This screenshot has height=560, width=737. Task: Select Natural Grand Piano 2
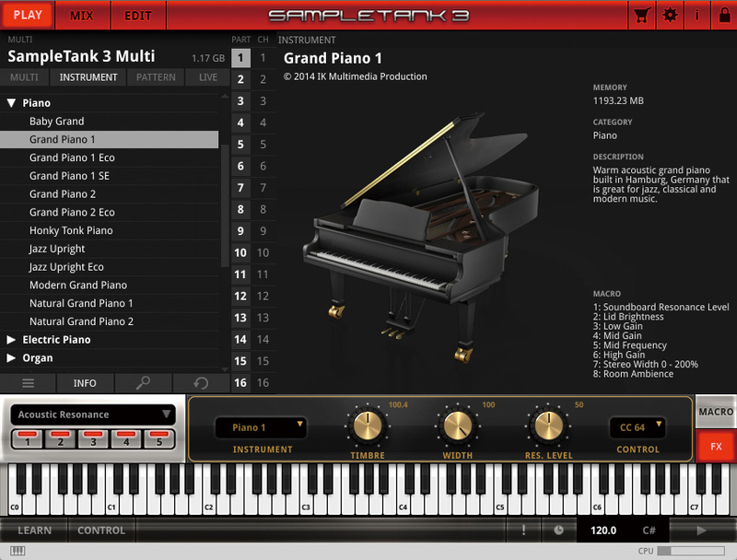tap(109, 321)
